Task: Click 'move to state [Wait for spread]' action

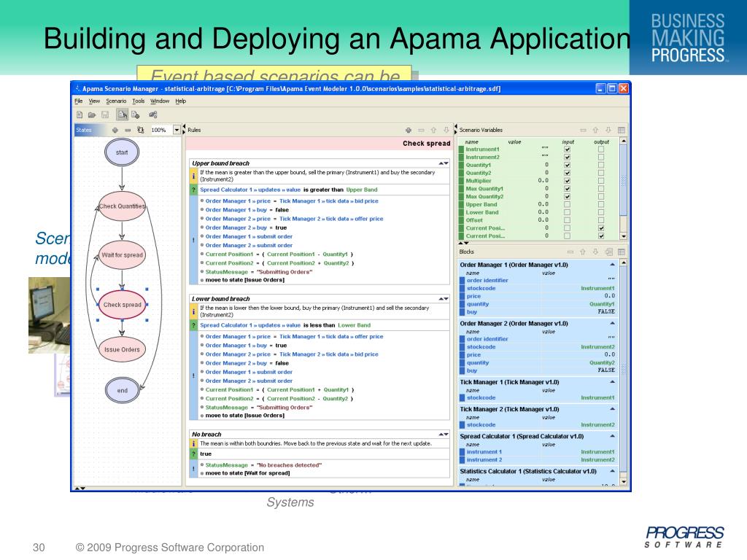Action: [x=247, y=473]
